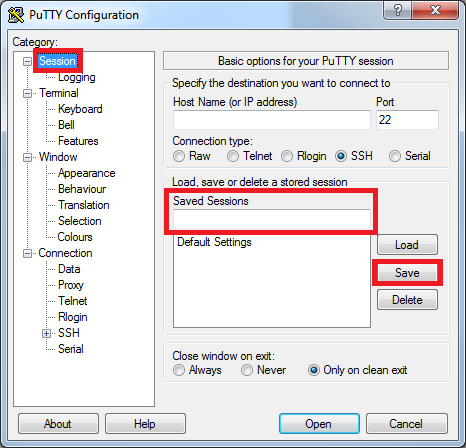Click the PuTTY icon in title bar
Viewport: 466px width, 448px height.
point(16,15)
